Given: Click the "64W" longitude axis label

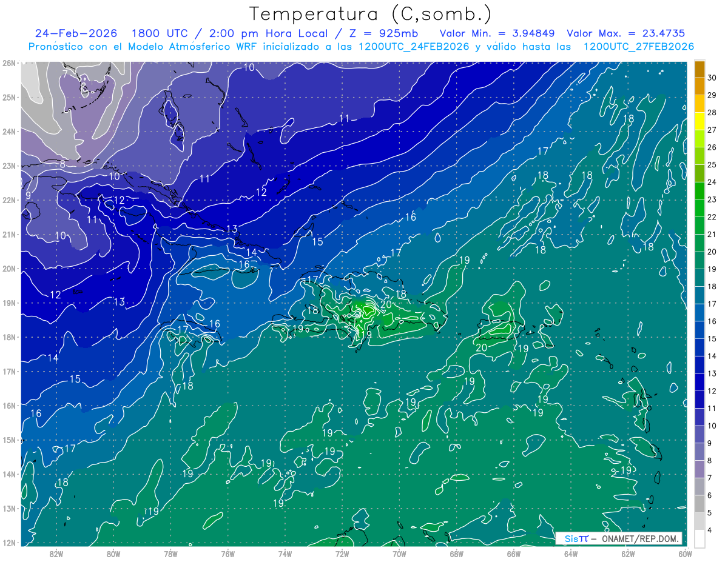Looking at the screenshot, I should tap(570, 554).
